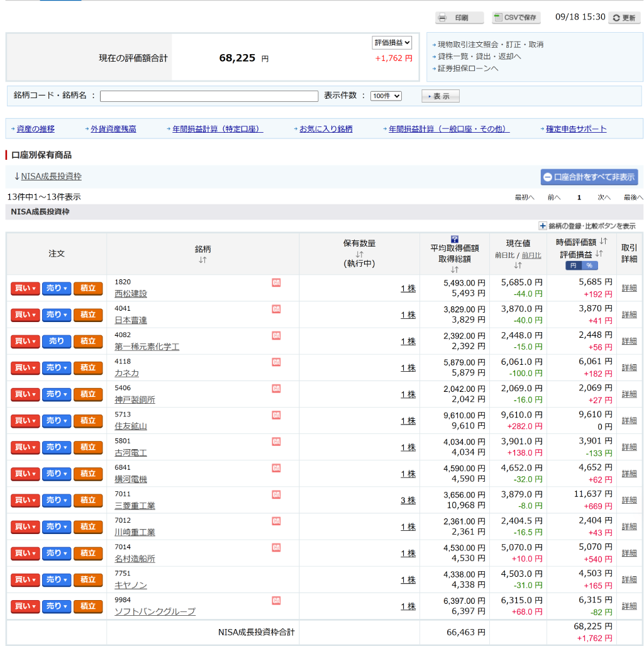Click the 印刷 print button
The height and width of the screenshot is (646, 644).
(459, 18)
